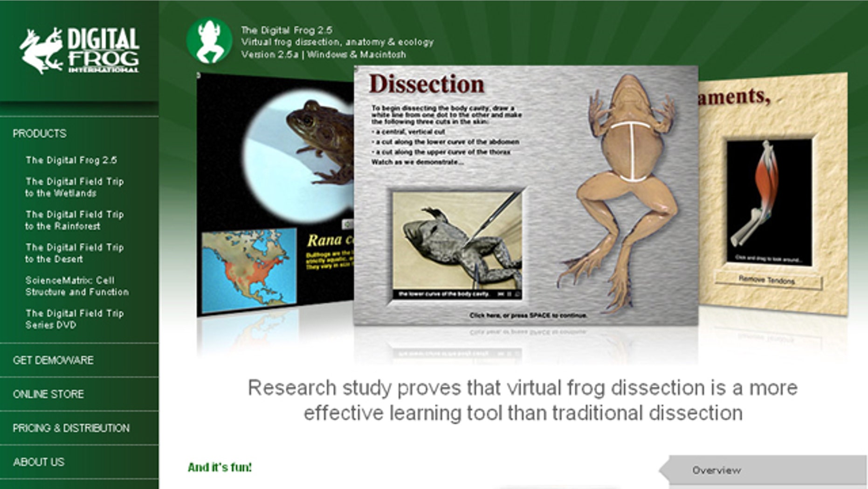The image size is (868, 489).
Task: Click 'The Digital Frog 2.5' title text
Action: tap(286, 30)
